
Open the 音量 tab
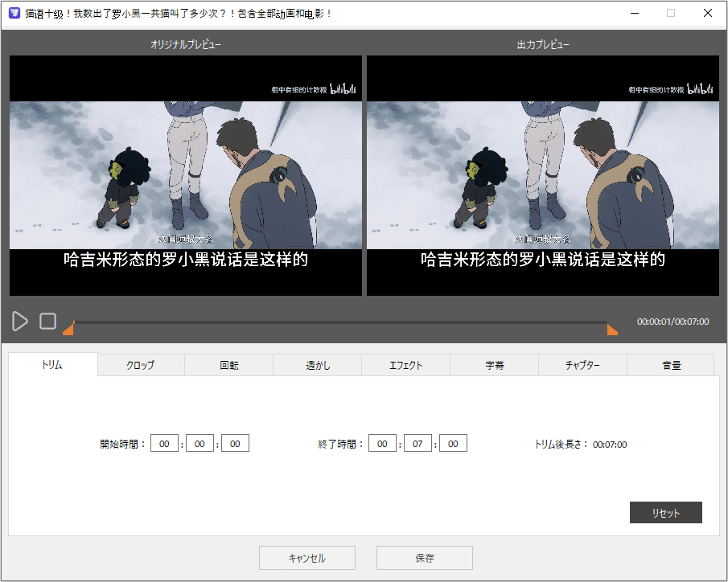(x=671, y=365)
